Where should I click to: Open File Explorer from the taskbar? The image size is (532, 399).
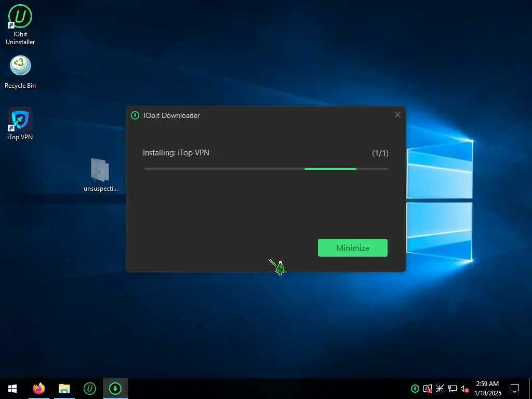click(64, 389)
